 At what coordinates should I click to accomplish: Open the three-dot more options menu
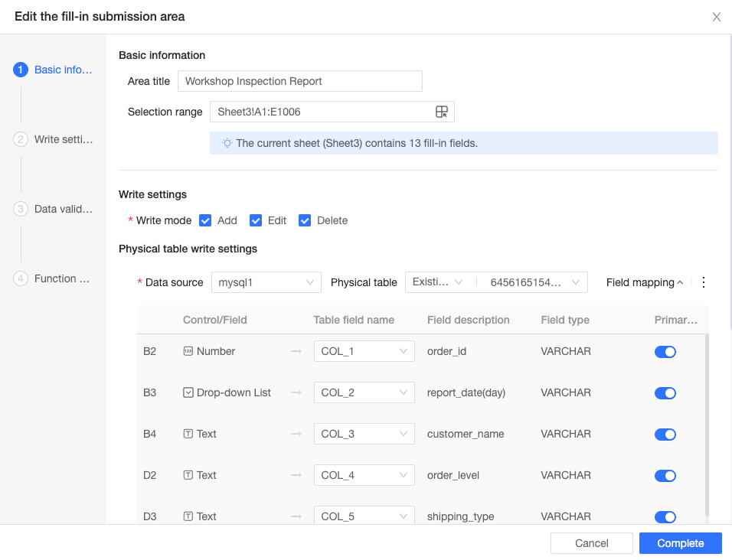tap(704, 282)
